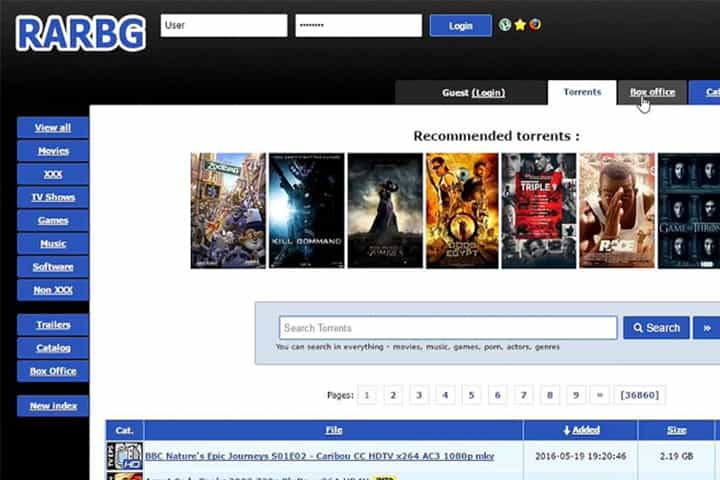Go to page 2
This screenshot has width=720, height=480.
(x=393, y=395)
